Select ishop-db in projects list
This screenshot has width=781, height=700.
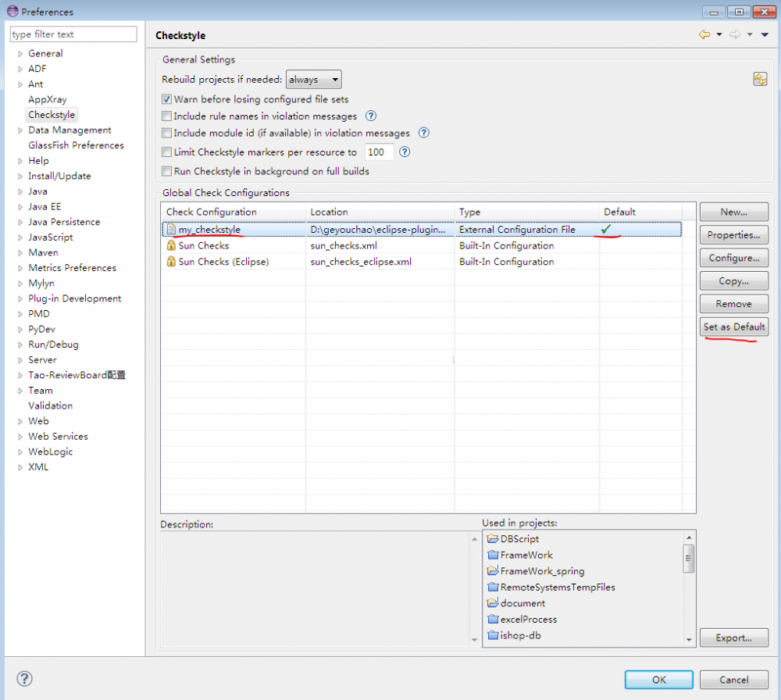(x=520, y=635)
